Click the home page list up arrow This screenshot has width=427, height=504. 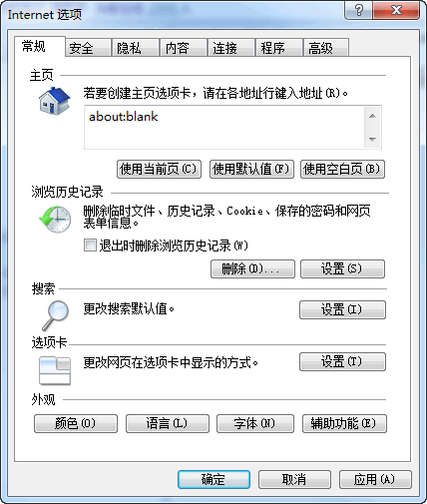[372, 116]
